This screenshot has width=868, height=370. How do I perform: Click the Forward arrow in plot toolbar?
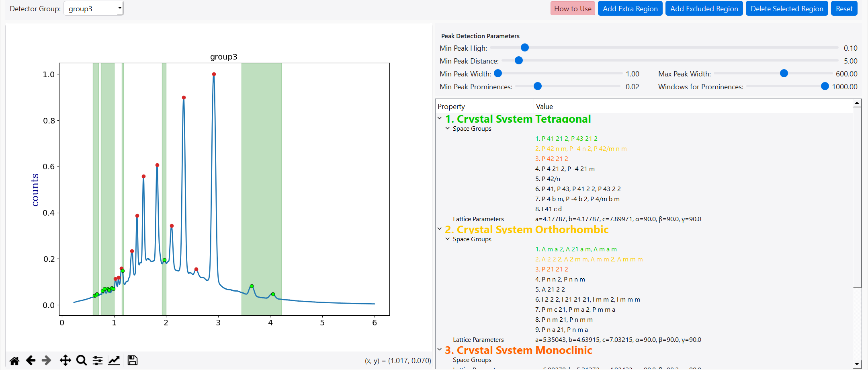point(47,360)
